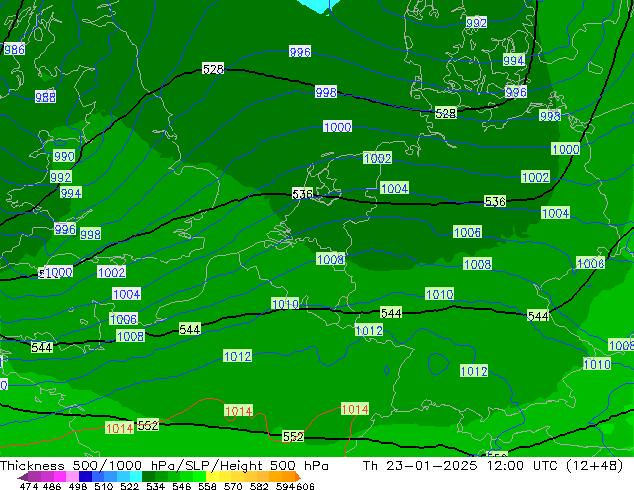Screen dimensions: 634x490
Task: Select the light pink swatch above 498
Action: pyautogui.click(x=72, y=477)
